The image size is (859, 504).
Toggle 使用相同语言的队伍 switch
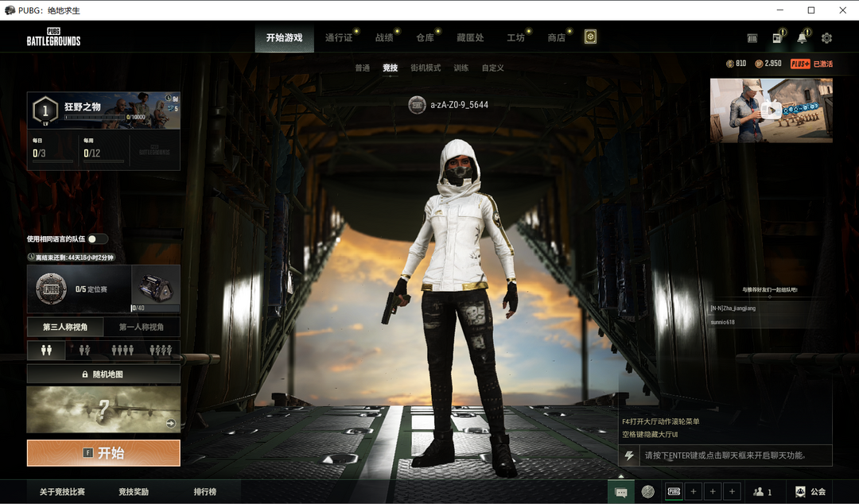98,238
